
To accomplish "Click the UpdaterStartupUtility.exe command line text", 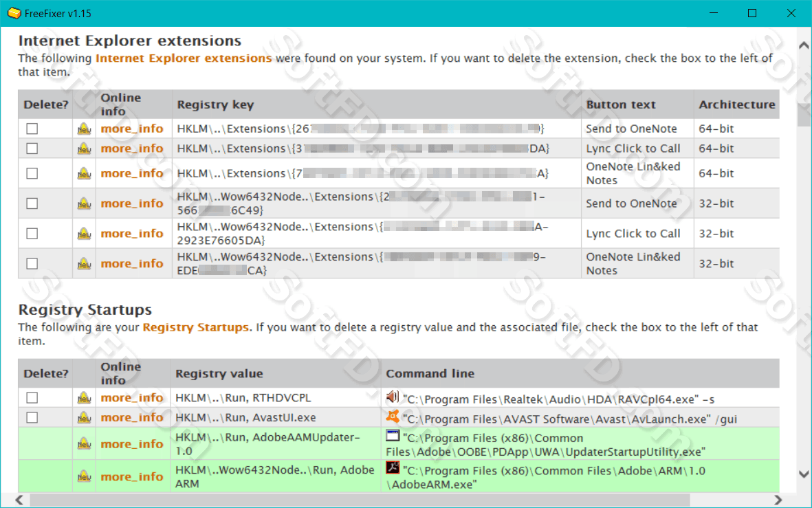I will coord(545,445).
